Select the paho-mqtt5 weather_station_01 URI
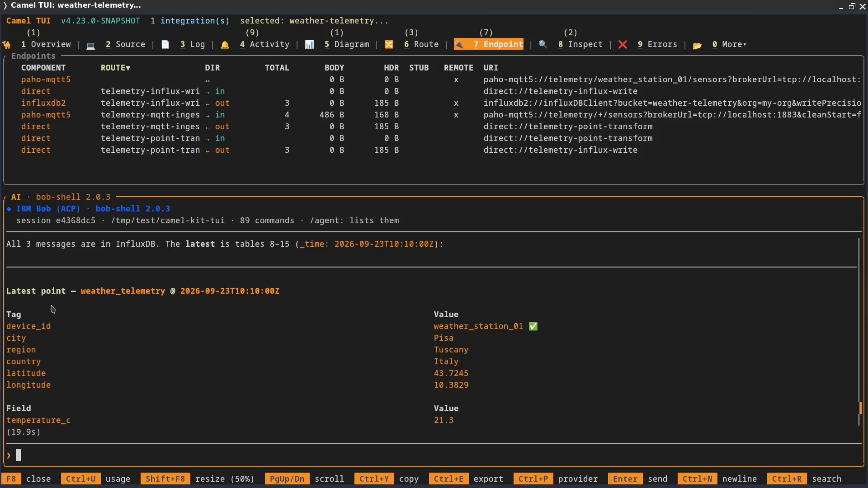This screenshot has height=488, width=868. (x=672, y=80)
